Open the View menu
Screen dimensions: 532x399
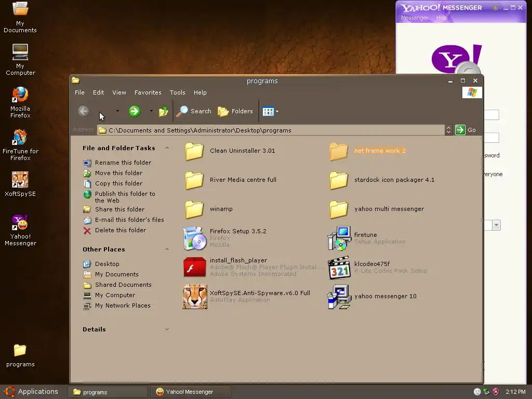119,92
